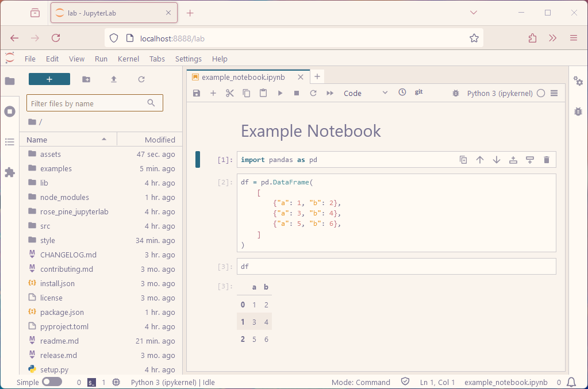This screenshot has width=588, height=389.
Task: Copy the selected cell via toolbar icon
Action: (247, 93)
